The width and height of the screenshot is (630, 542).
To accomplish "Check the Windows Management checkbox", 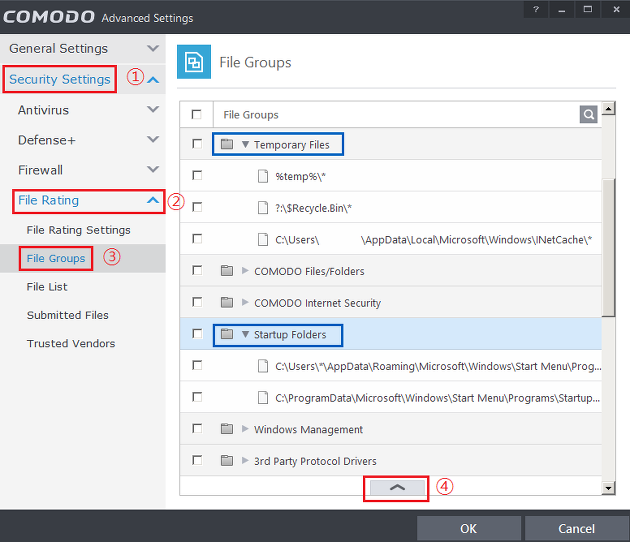I will click(197, 429).
